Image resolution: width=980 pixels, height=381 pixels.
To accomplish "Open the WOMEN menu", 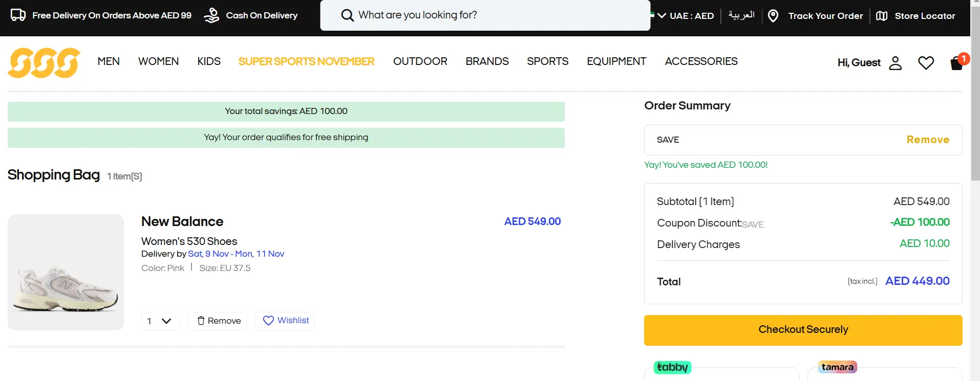I will pyautogui.click(x=158, y=61).
